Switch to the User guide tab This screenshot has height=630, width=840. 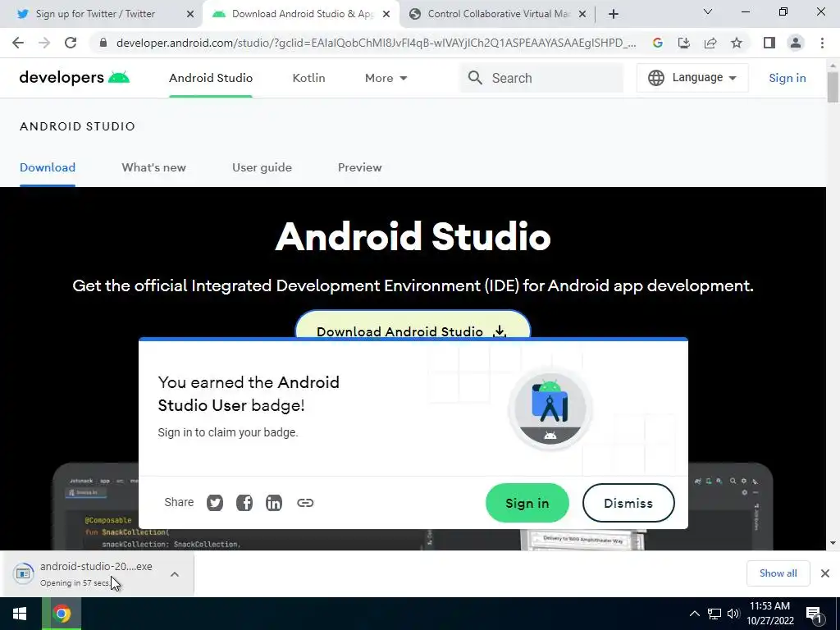pyautogui.click(x=262, y=167)
